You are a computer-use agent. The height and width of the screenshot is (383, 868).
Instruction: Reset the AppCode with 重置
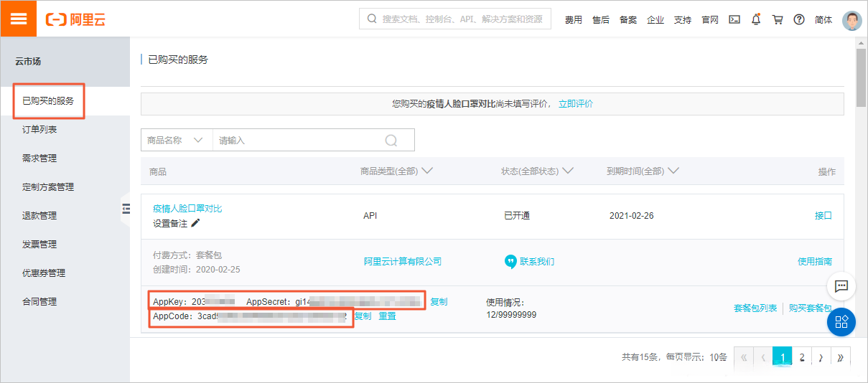click(388, 316)
